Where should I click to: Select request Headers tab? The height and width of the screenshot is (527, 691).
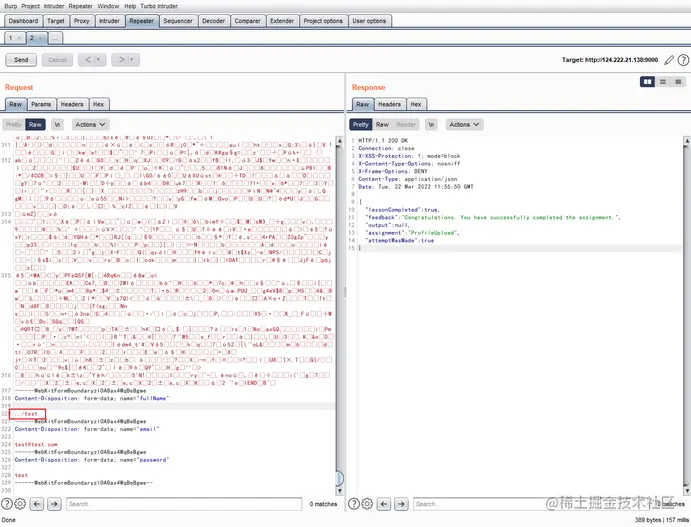(72, 104)
